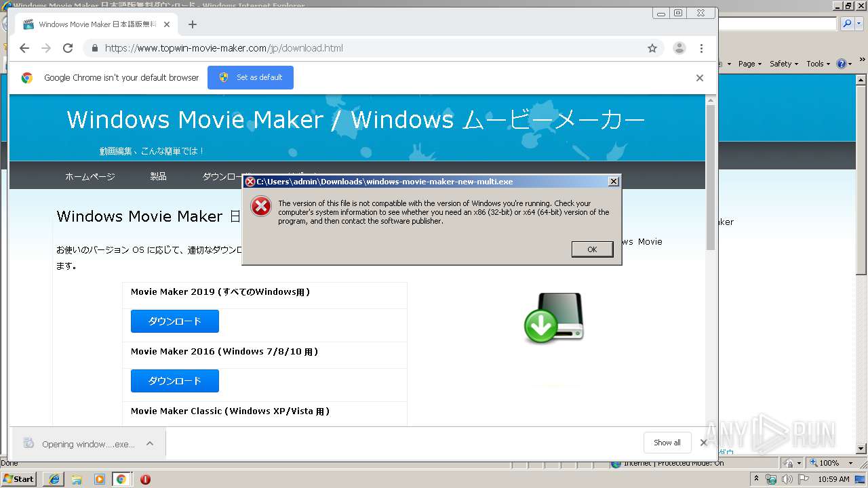The height and width of the screenshot is (488, 868).
Task: Open Internet Explorer from the taskbar
Action: [x=54, y=479]
